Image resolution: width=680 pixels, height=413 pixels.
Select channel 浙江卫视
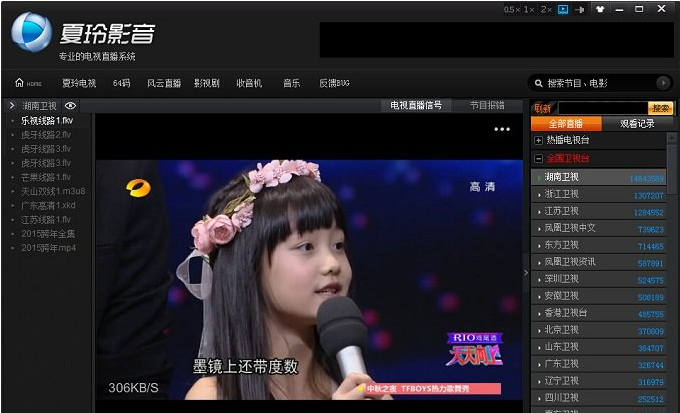[598, 194]
